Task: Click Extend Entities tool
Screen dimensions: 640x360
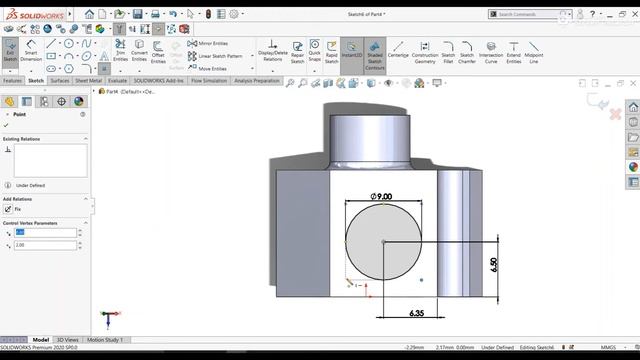Action: (514, 52)
